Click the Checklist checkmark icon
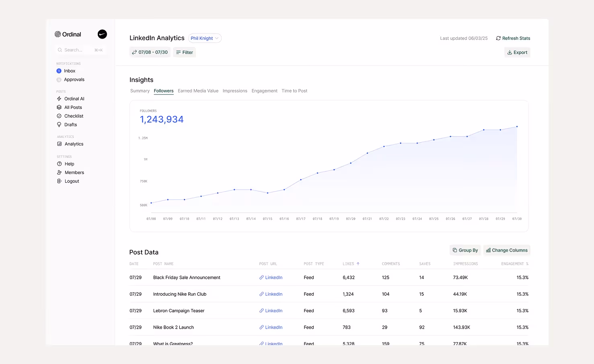The height and width of the screenshot is (364, 594). coord(59,116)
